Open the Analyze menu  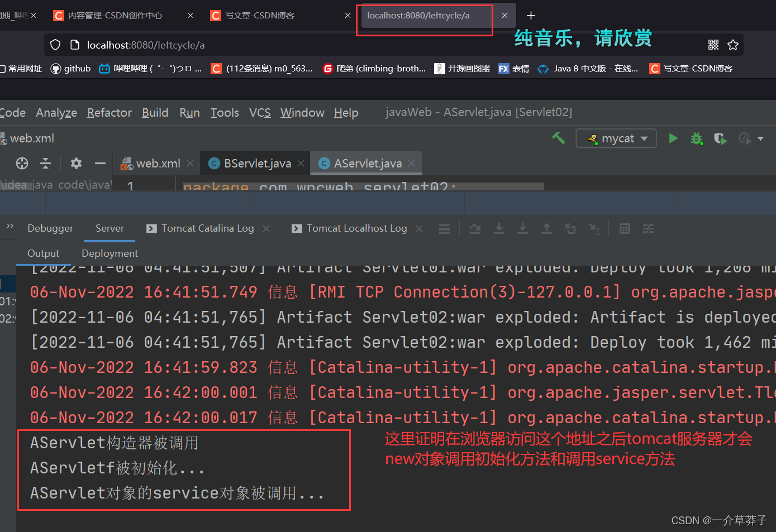coord(56,113)
